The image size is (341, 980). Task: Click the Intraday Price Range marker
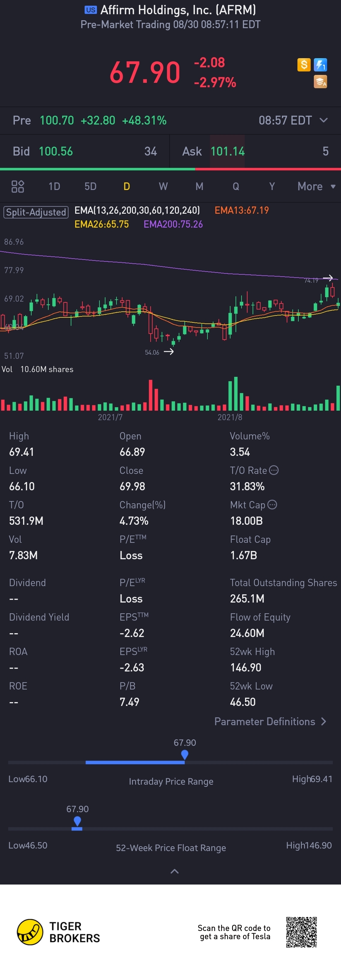tap(185, 754)
